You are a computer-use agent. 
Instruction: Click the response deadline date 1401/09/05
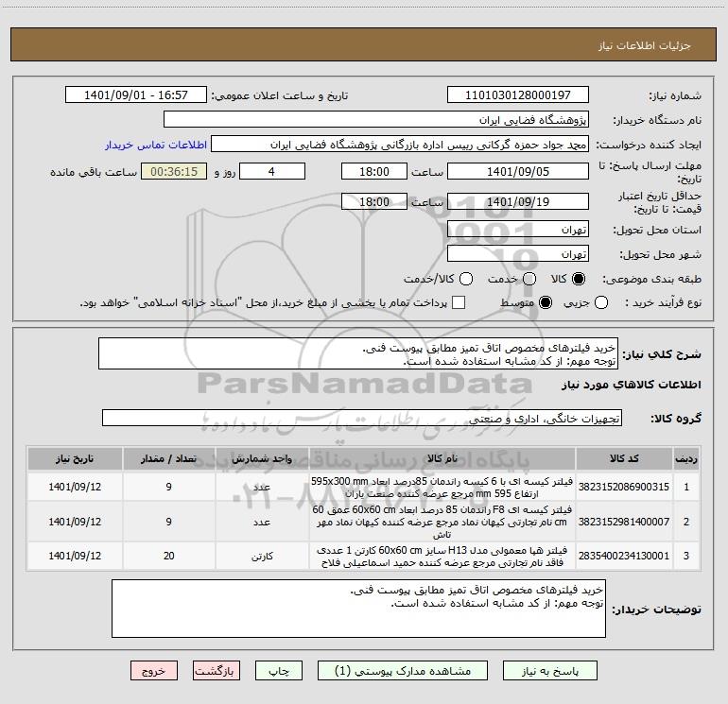518,171
